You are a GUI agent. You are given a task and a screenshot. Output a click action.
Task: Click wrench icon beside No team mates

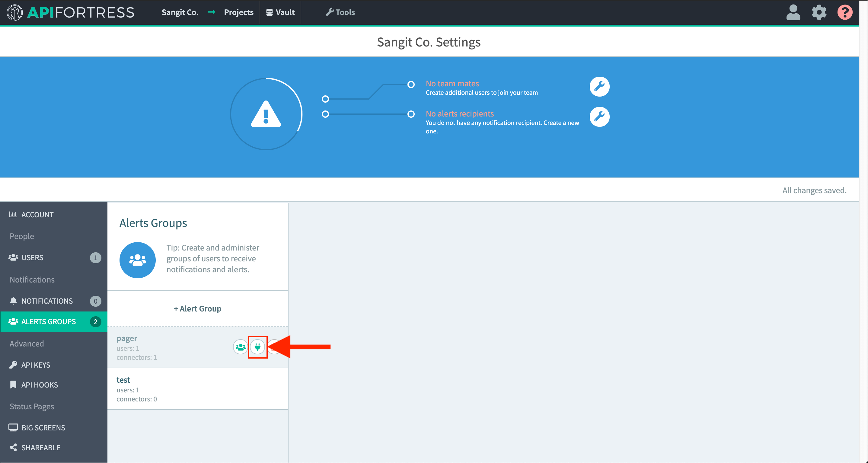click(599, 87)
